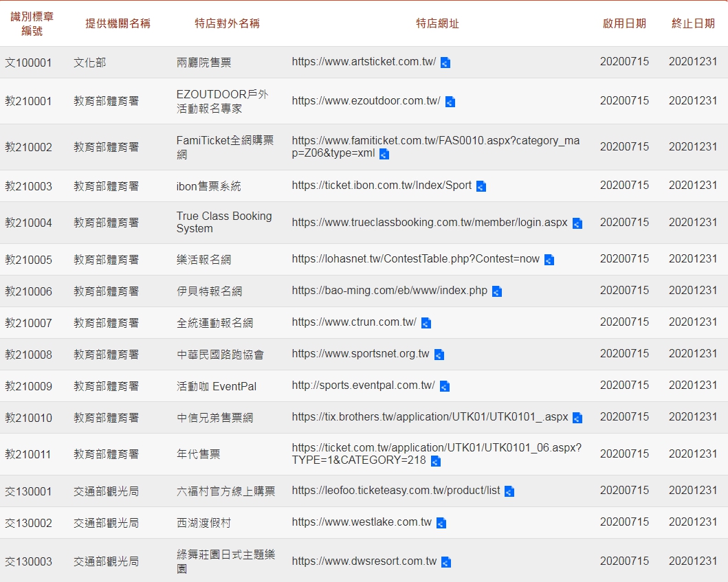Select the 交130002 ID cell
This screenshot has width=728, height=582.
click(28, 524)
